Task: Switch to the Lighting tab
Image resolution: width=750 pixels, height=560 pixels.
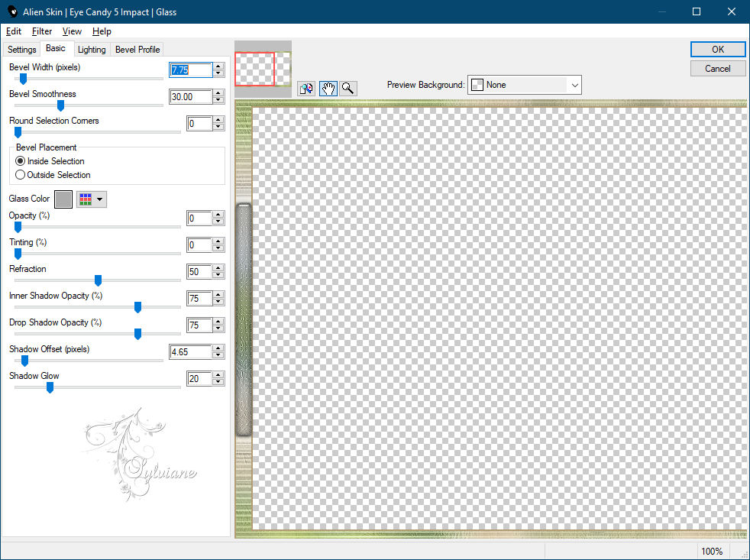Action: click(92, 50)
